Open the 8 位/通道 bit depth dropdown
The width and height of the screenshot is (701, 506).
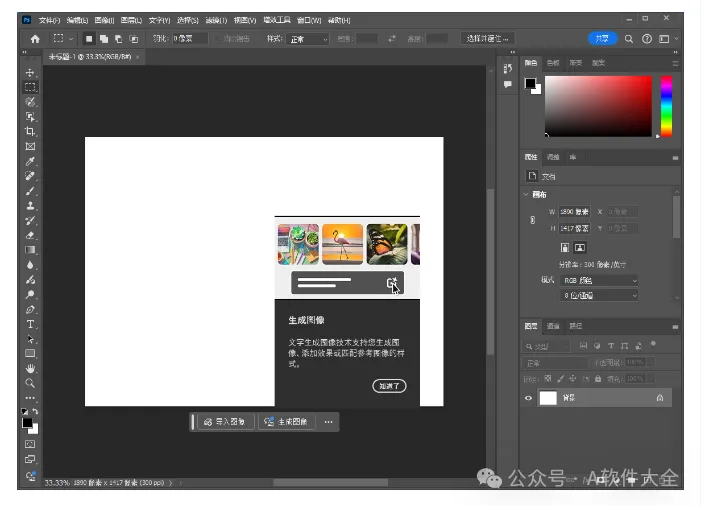pos(599,295)
